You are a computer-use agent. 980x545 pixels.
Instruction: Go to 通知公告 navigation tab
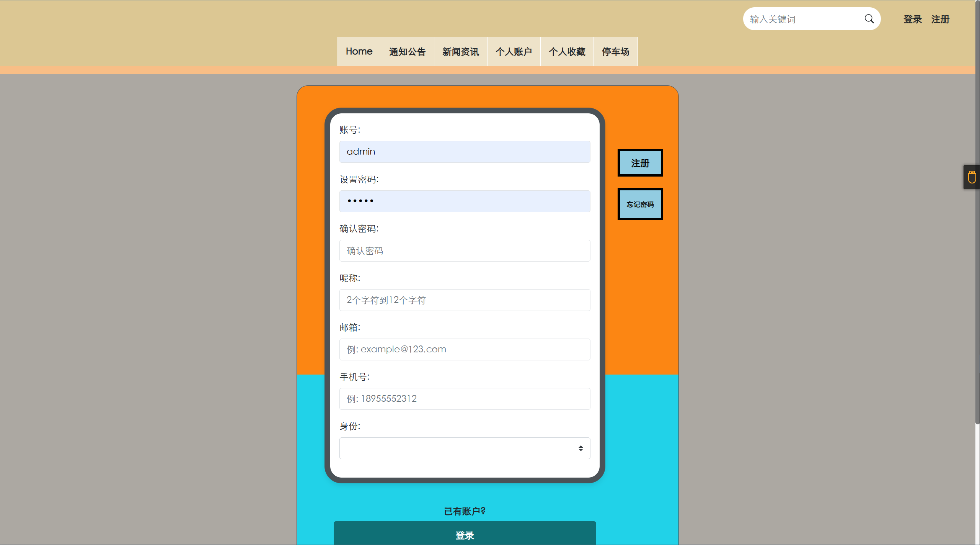click(x=407, y=52)
